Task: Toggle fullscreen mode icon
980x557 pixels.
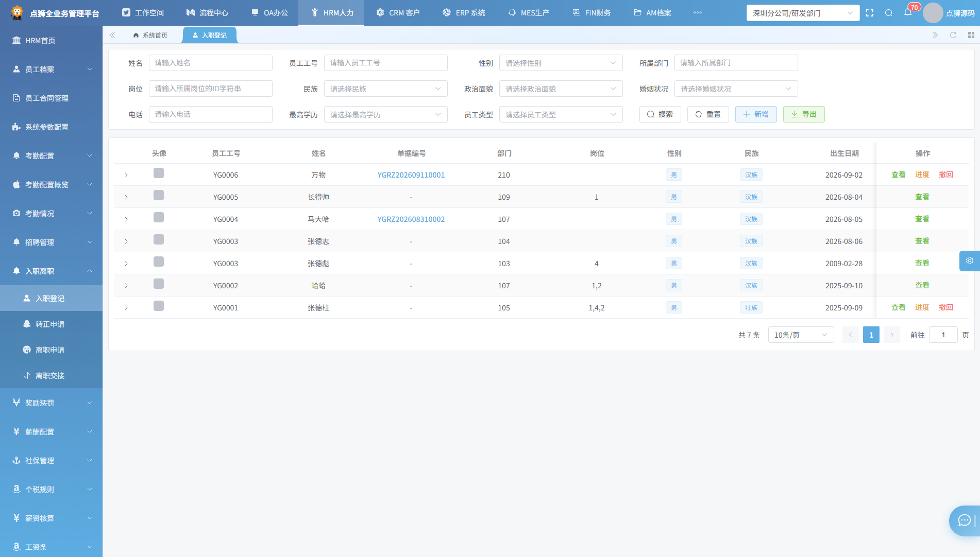Action: 870,13
